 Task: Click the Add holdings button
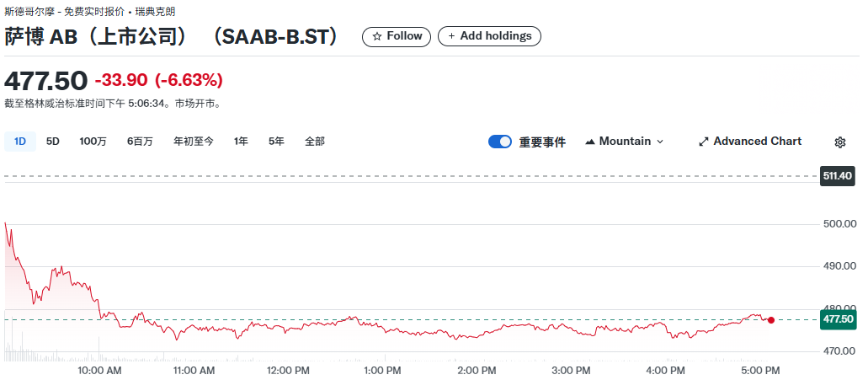(489, 36)
